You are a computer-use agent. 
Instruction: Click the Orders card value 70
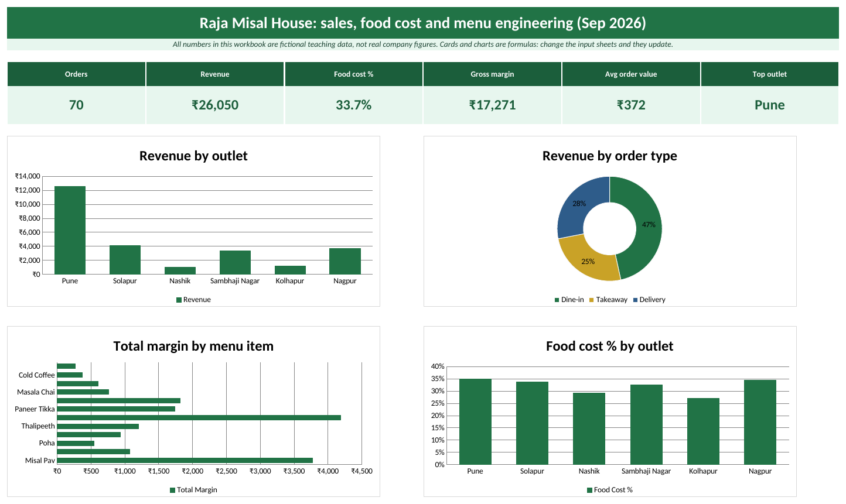click(76, 105)
